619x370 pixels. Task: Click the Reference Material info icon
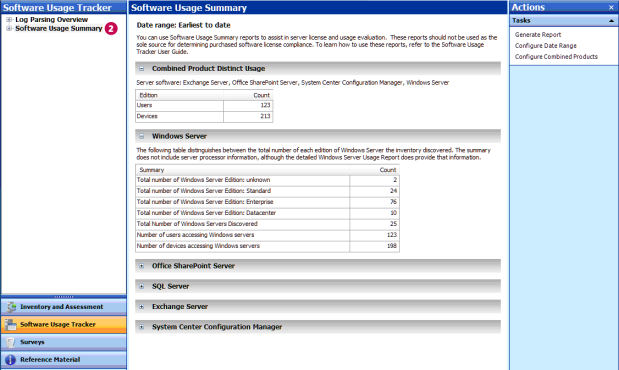10,360
